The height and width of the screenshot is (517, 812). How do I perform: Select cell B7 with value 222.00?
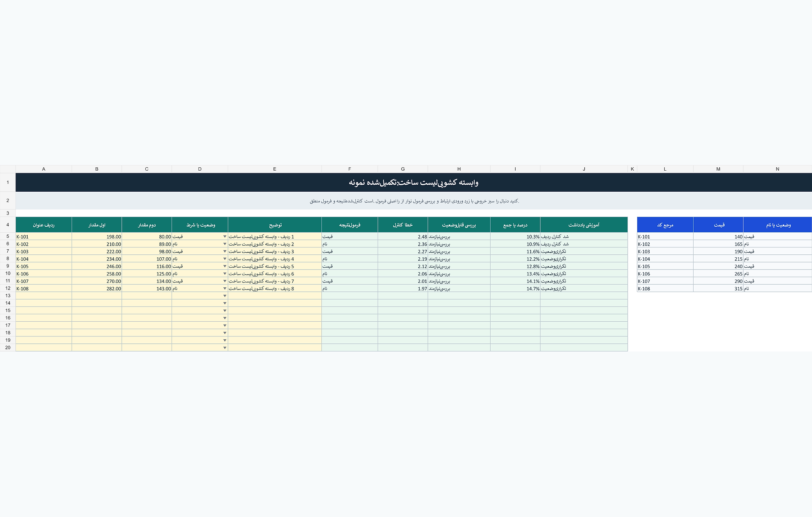point(97,251)
